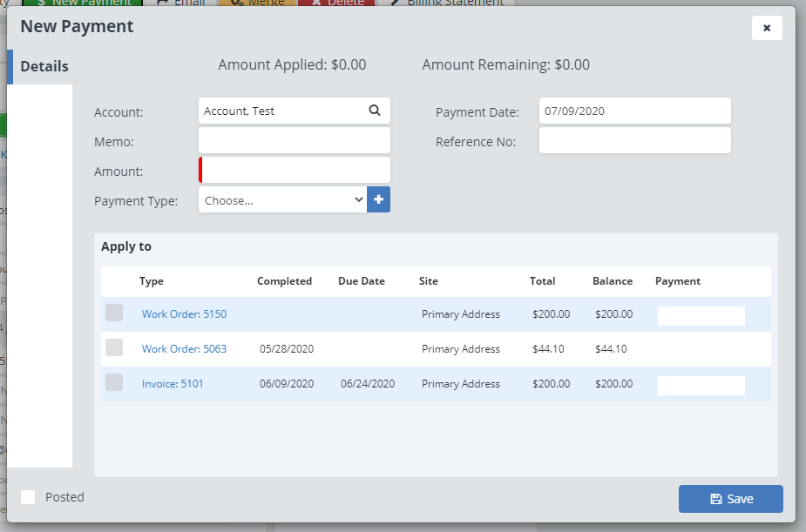Click the Save button

pyautogui.click(x=730, y=498)
